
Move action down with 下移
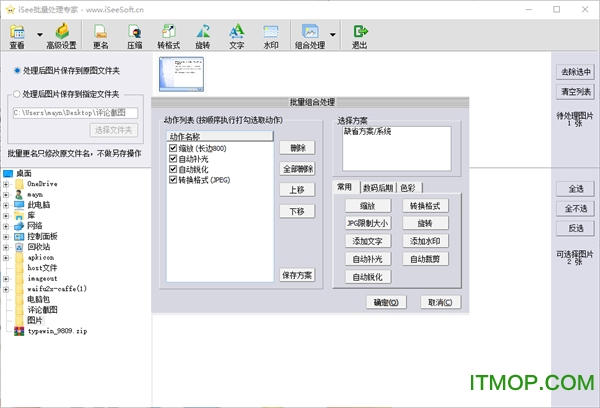(x=297, y=211)
